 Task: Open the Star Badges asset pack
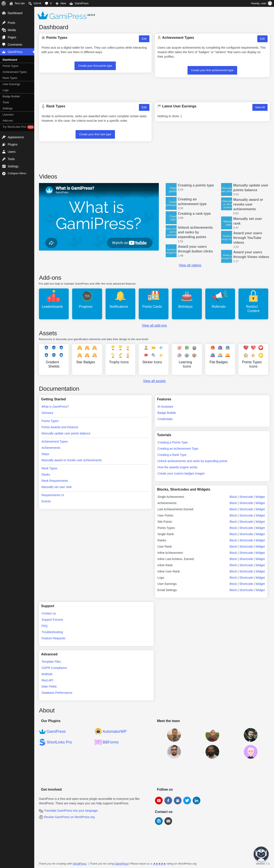[x=87, y=359]
